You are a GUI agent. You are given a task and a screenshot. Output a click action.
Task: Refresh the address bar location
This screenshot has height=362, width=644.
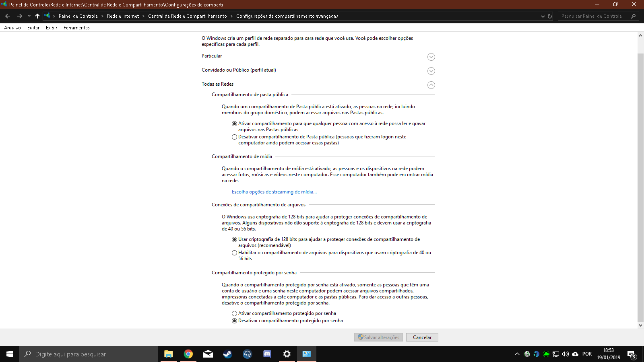pos(550,16)
